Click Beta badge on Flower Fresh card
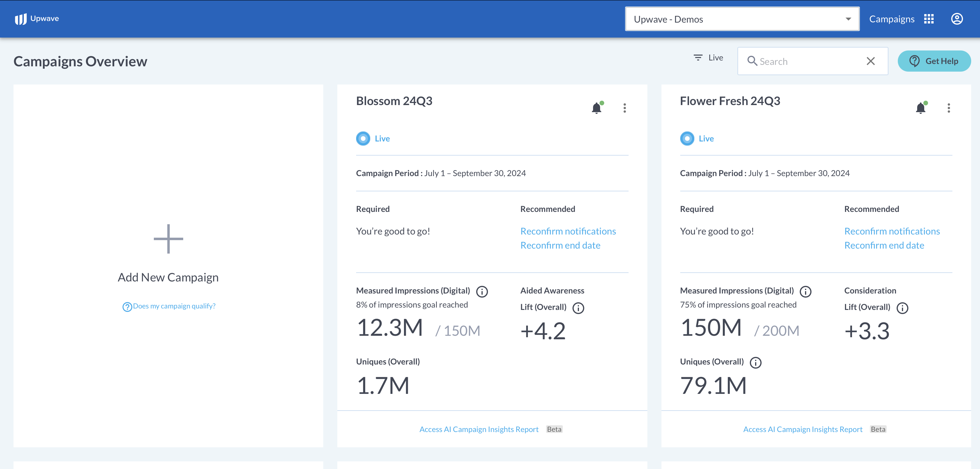980x469 pixels. [x=878, y=429]
